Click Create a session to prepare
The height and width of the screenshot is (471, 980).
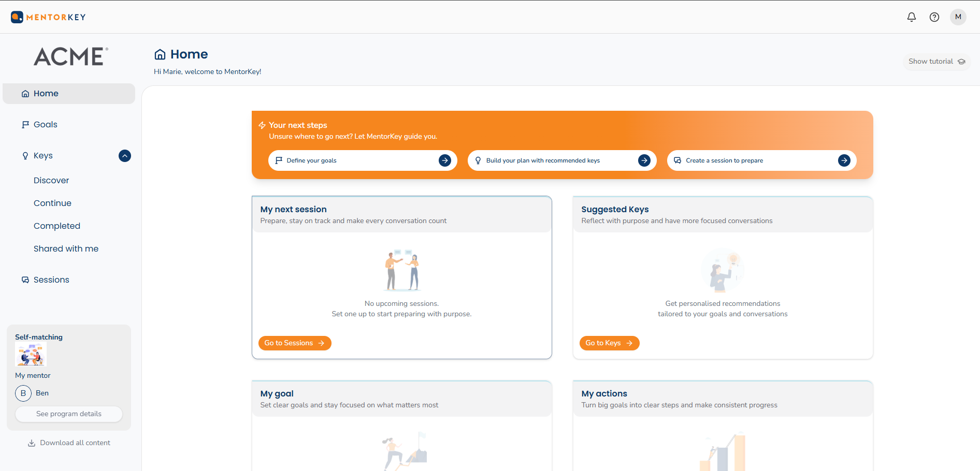pos(762,160)
